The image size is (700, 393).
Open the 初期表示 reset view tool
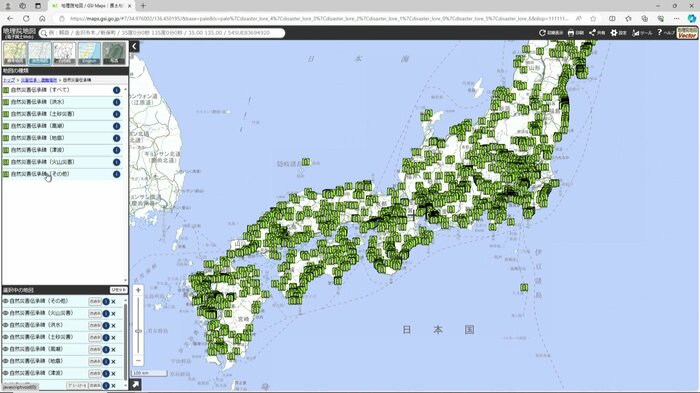point(551,33)
